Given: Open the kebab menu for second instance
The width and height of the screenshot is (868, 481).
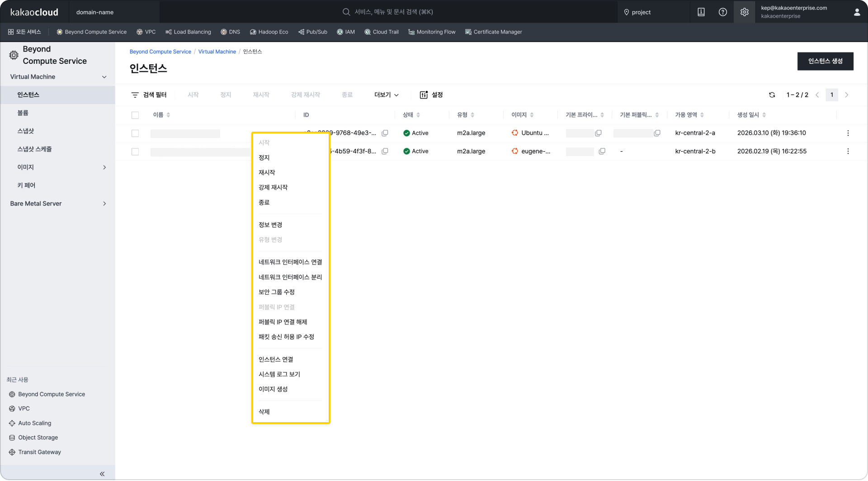Looking at the screenshot, I should [848, 151].
